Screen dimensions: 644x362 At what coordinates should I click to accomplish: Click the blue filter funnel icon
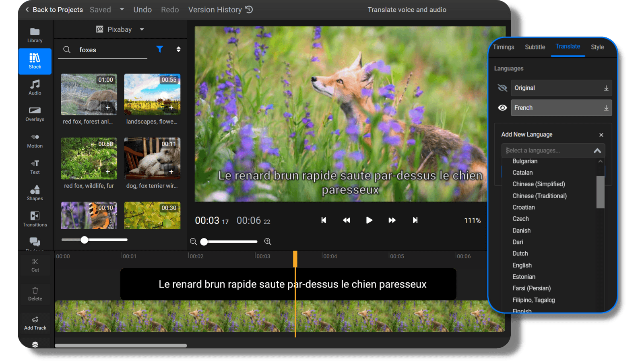tap(160, 49)
